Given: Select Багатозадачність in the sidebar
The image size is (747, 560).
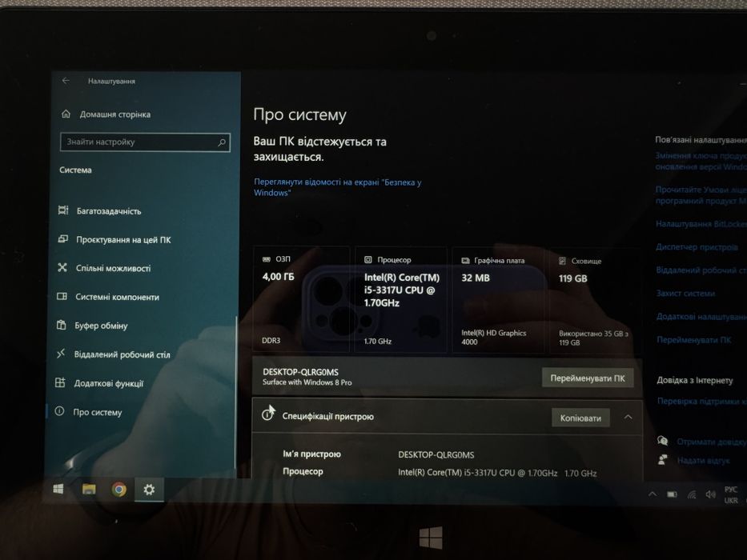Looking at the screenshot, I should pos(109,211).
